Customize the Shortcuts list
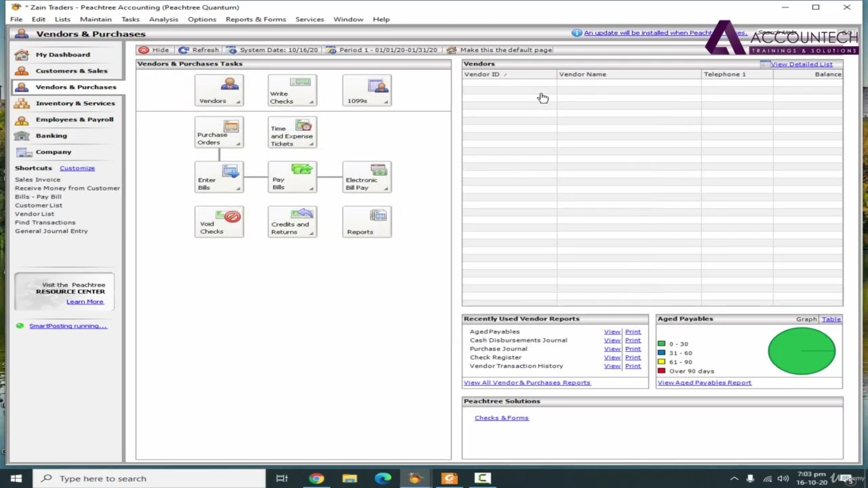Image resolution: width=868 pixels, height=488 pixels. point(77,168)
